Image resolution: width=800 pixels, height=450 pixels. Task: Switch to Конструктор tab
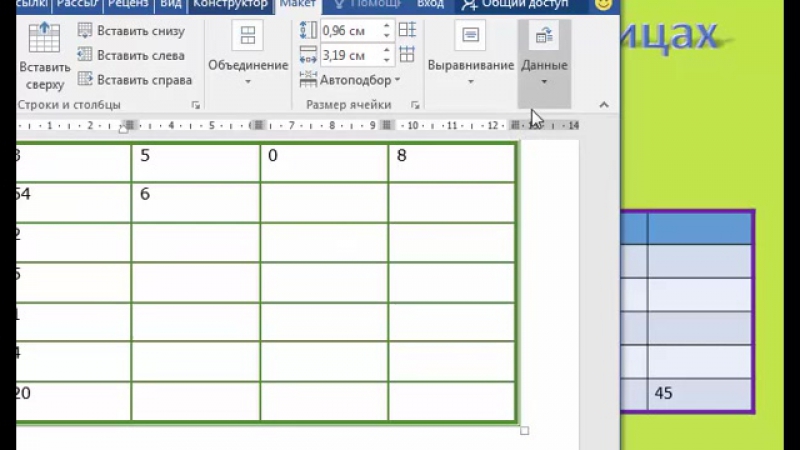coord(230,5)
